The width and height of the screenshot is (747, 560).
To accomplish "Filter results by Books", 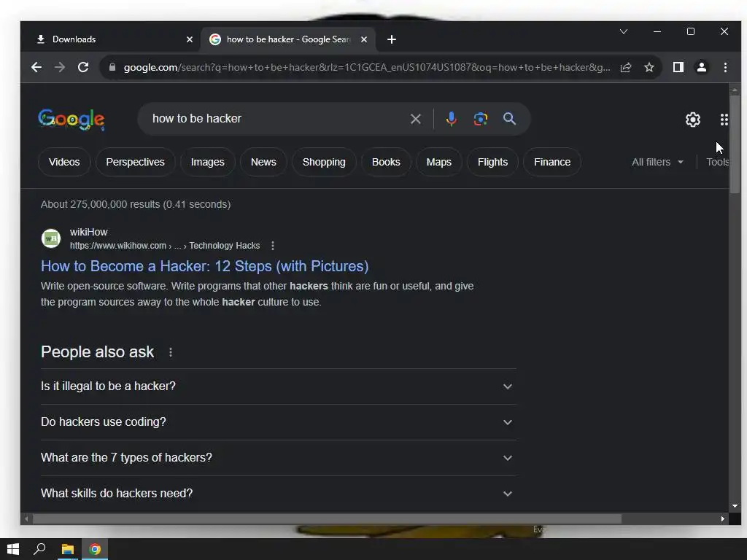I will pyautogui.click(x=386, y=163).
